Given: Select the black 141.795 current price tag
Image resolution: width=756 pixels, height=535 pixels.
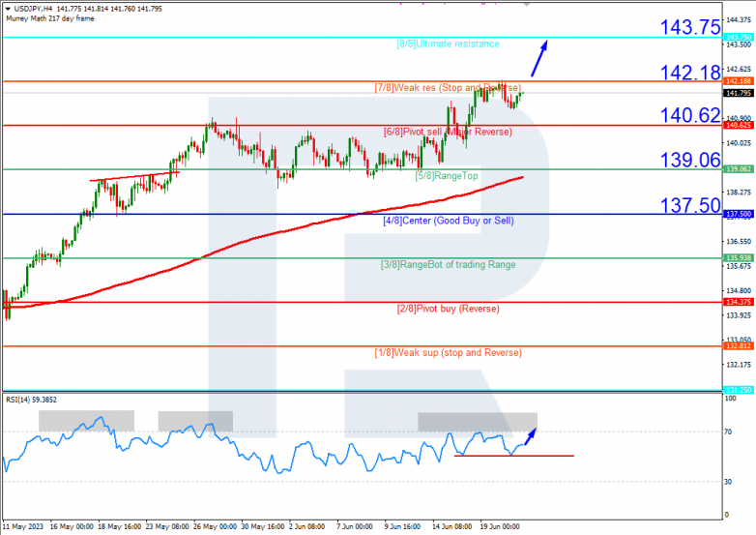Looking at the screenshot, I should coord(739,93).
